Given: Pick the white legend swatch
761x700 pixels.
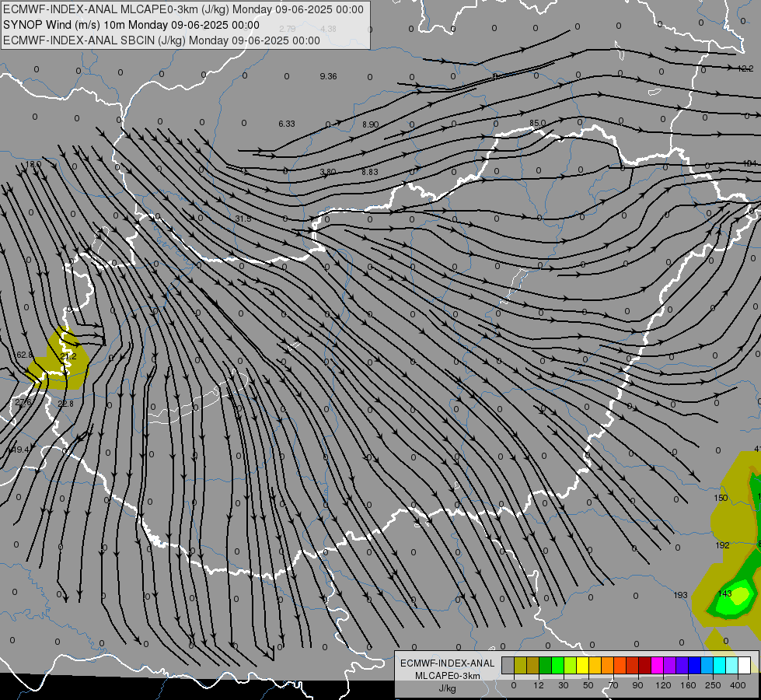Looking at the screenshot, I should point(745,665).
